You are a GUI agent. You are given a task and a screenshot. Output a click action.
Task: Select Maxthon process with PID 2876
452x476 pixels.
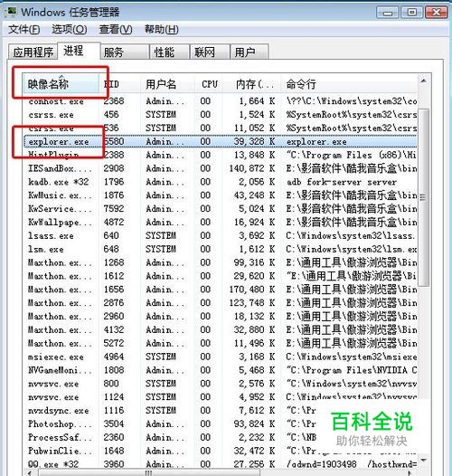point(220,302)
